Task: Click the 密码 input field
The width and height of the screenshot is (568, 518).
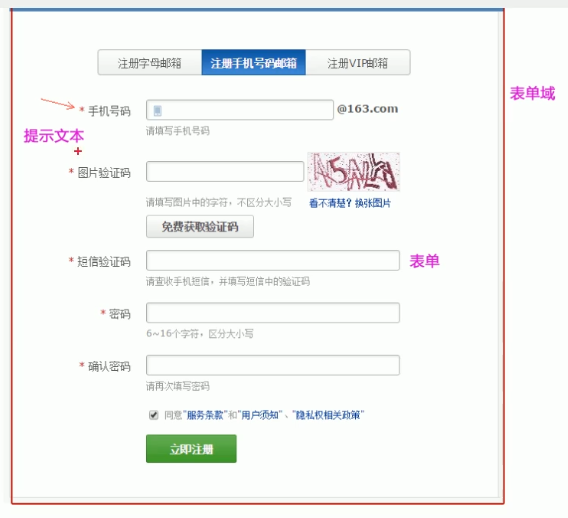Action: pyautogui.click(x=273, y=313)
